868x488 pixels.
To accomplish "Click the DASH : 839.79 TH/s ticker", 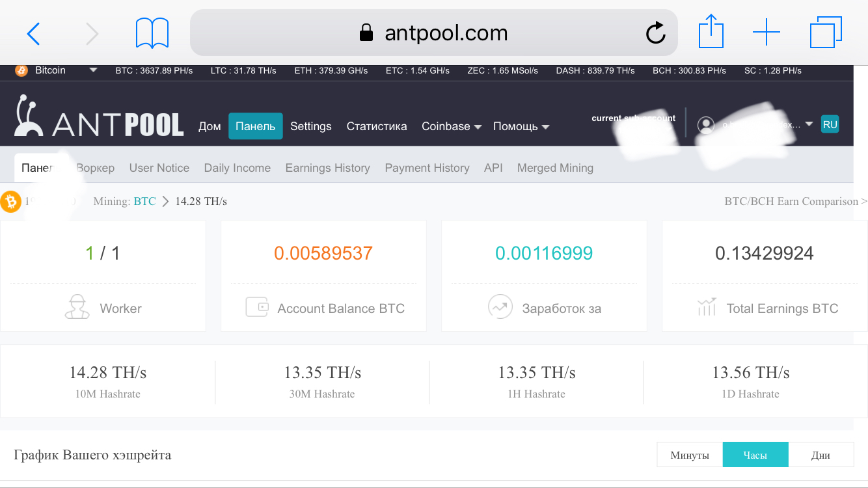I will click(x=595, y=70).
